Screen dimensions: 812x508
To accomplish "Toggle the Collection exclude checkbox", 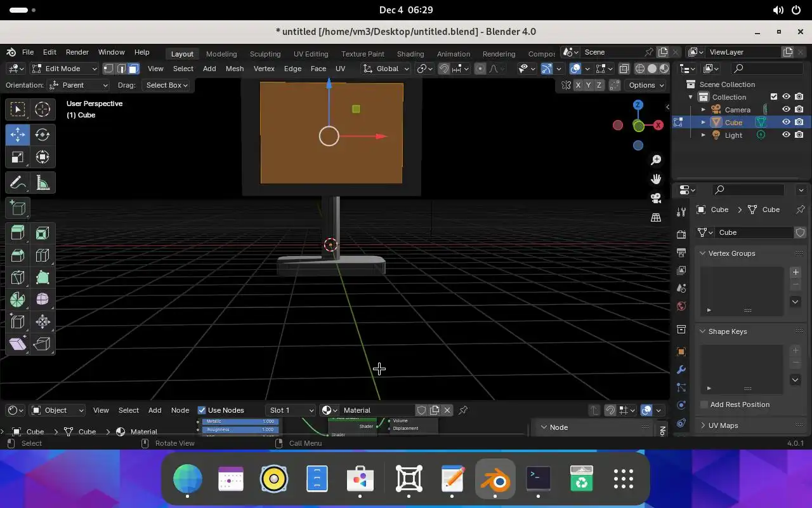I will coord(773,97).
